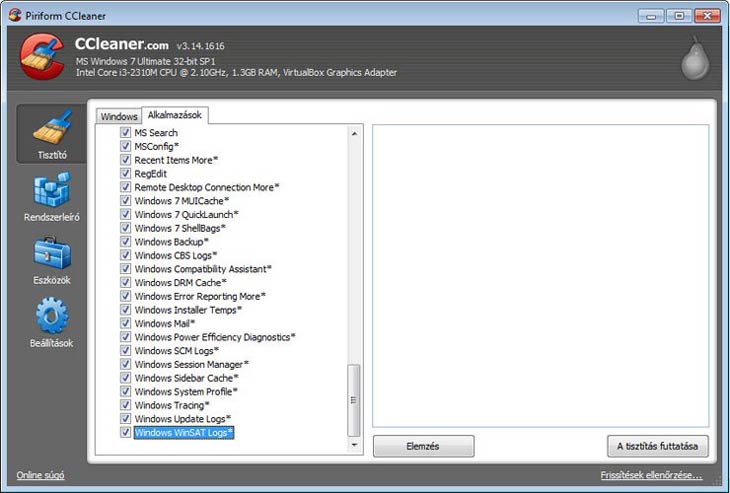The height and width of the screenshot is (493, 730).
Task: Click the CCleaner.com header title
Action: (x=122, y=44)
